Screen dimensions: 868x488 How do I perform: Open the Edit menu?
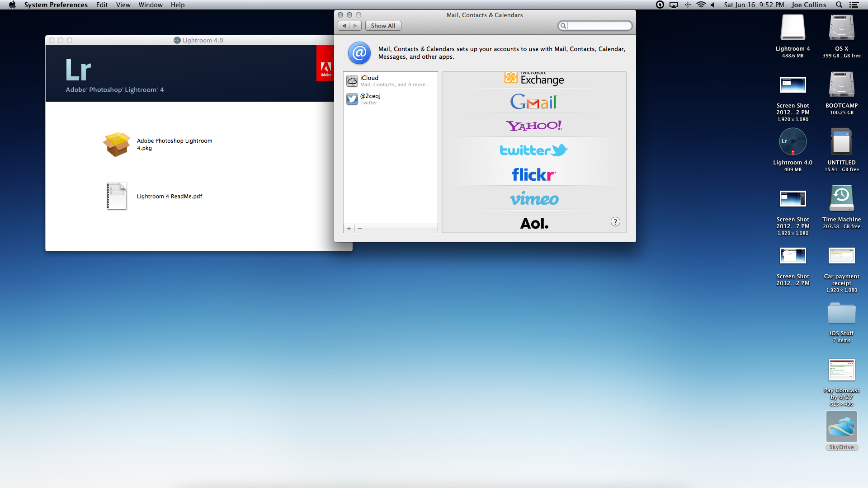[102, 5]
